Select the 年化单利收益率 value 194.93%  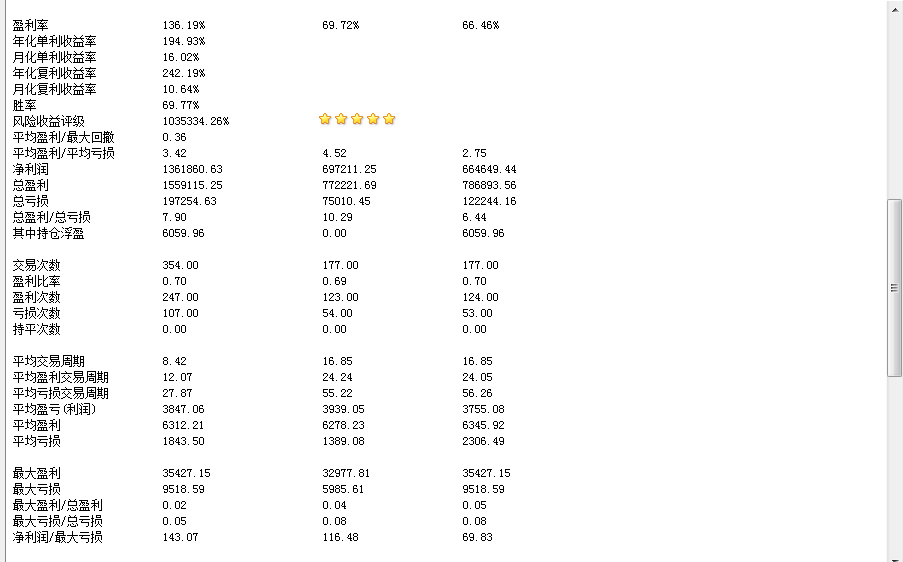pyautogui.click(x=184, y=41)
